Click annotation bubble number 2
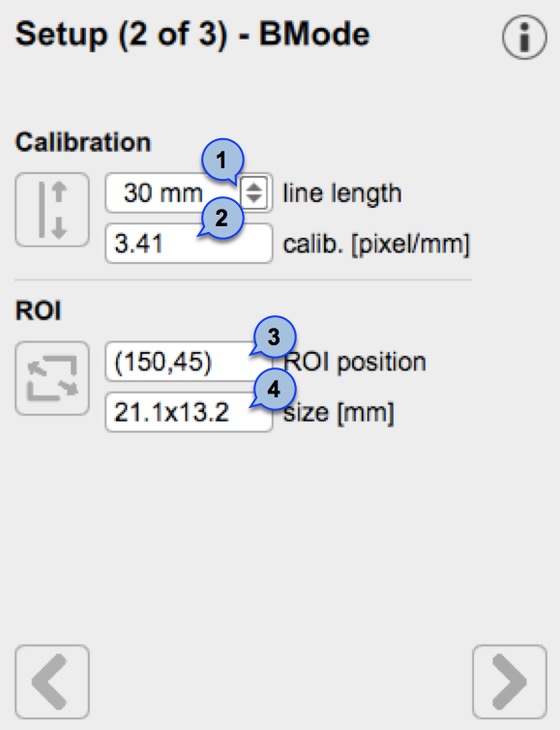560x730 pixels. tap(222, 218)
